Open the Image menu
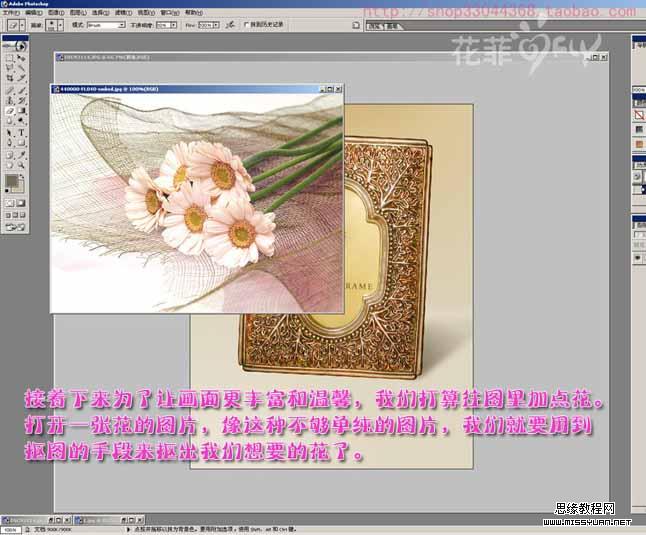Viewport: 646px width, 535px height. pos(56,12)
